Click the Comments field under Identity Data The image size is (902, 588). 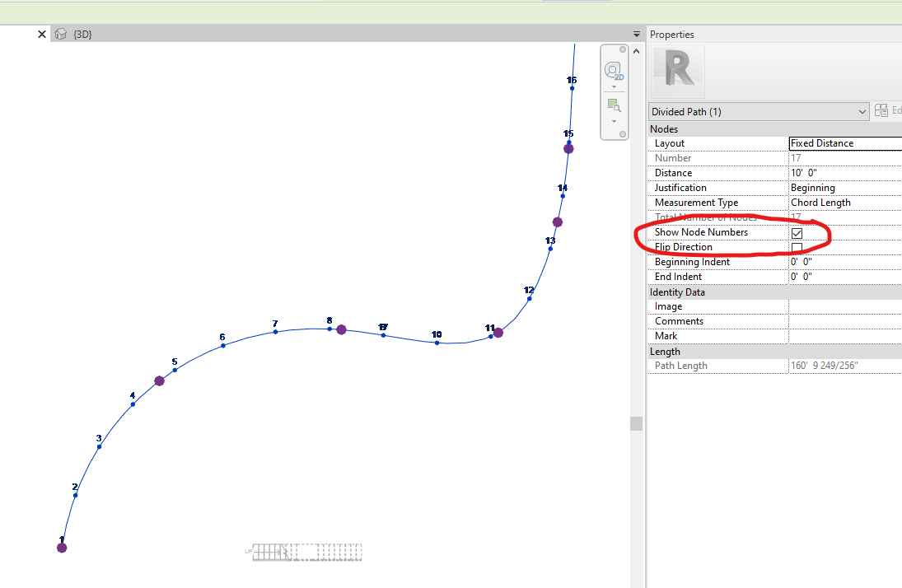pyautogui.click(x=840, y=320)
